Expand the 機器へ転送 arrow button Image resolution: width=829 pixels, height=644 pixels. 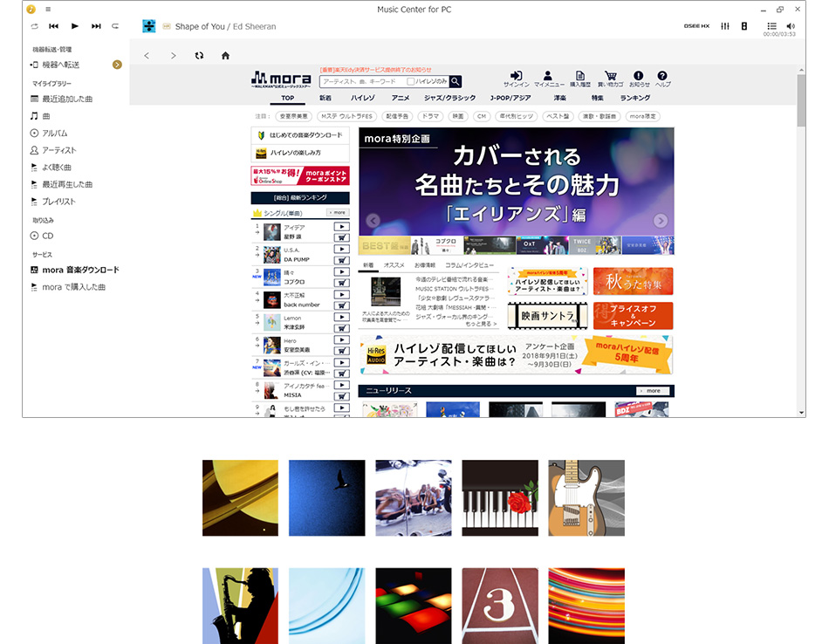click(x=117, y=65)
